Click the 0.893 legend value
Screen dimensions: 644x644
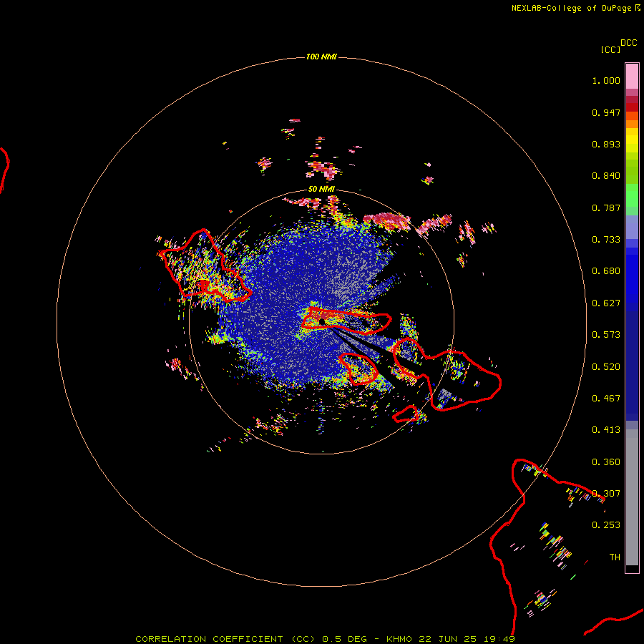tap(606, 144)
